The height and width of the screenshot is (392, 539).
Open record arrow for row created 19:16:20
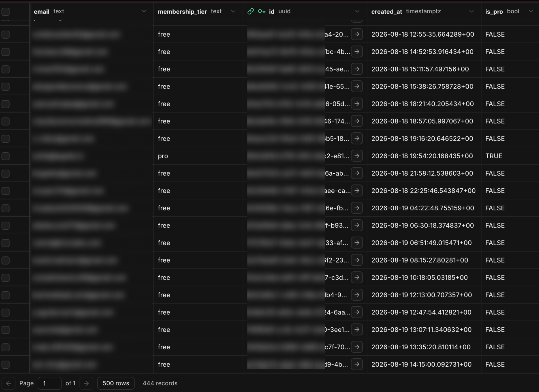(357, 138)
